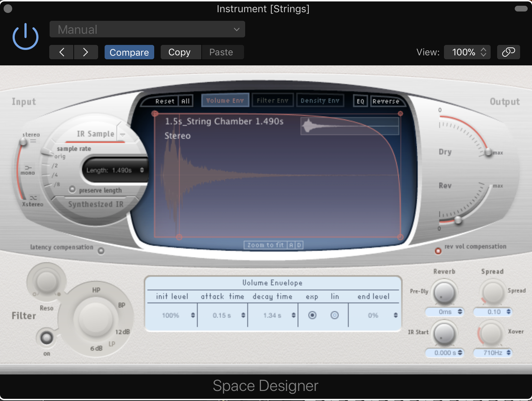The image size is (532, 401).
Task: Click the A button beside Zoom to fit
Action: pyautogui.click(x=291, y=245)
